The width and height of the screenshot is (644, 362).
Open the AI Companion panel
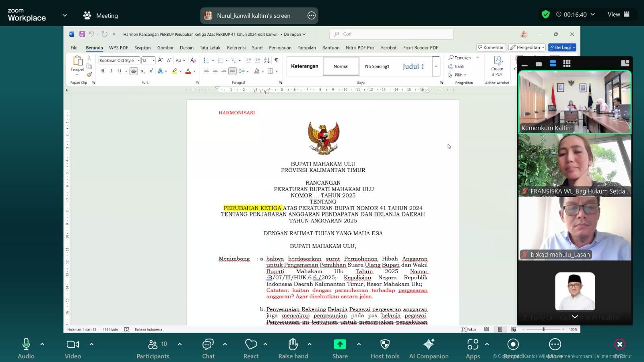point(429,345)
